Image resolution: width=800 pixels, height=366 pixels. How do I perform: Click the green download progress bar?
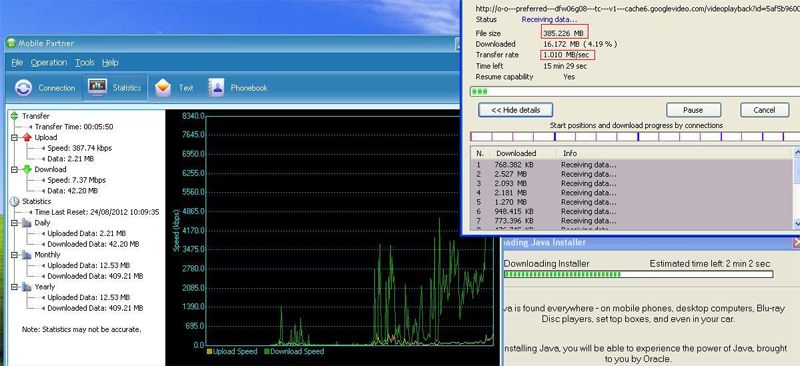(635, 92)
